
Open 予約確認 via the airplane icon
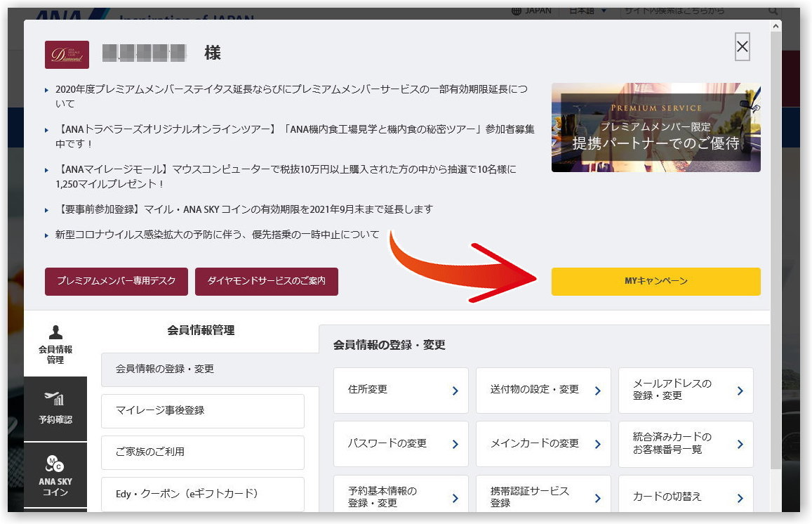click(55, 400)
